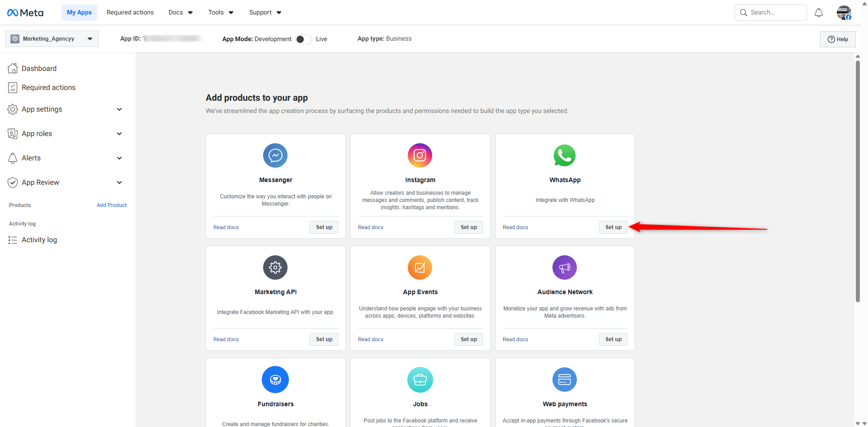868x427 pixels.
Task: Click the Jobs briefcase icon
Action: [420, 380]
